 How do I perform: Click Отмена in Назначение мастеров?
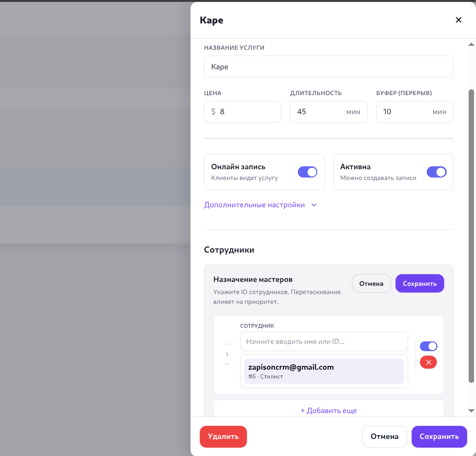pyautogui.click(x=371, y=283)
